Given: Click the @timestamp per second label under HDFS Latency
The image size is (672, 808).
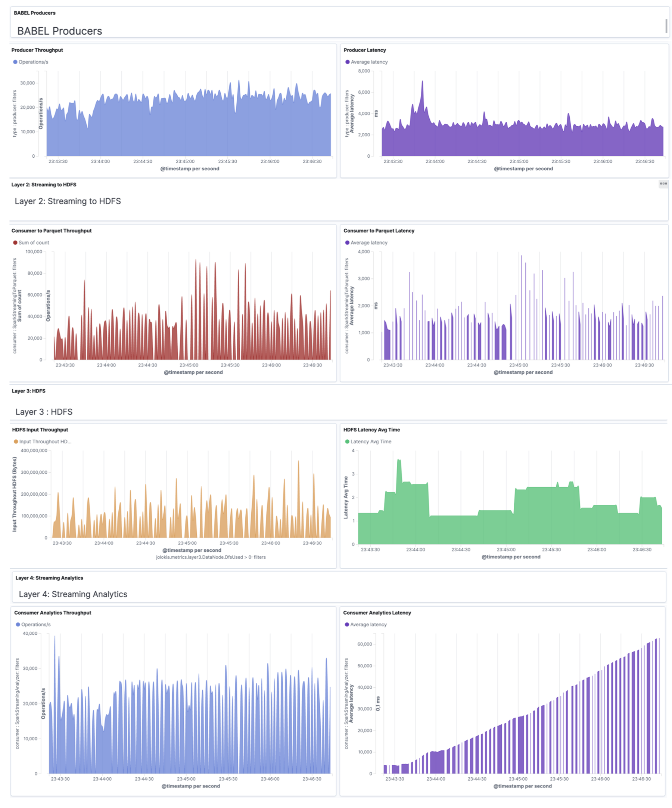Looking at the screenshot, I should click(x=511, y=557).
